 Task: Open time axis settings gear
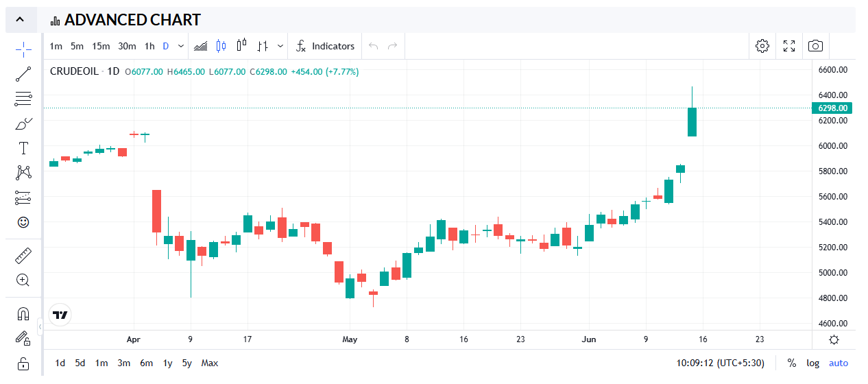[834, 339]
